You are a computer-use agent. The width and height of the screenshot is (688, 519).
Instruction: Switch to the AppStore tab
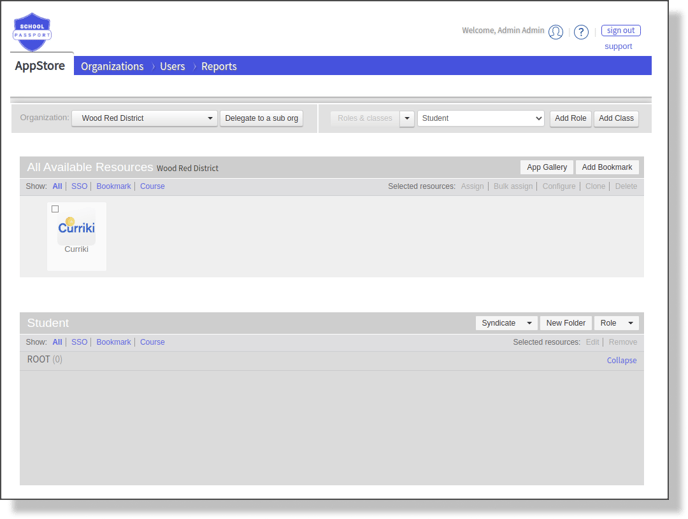[x=40, y=66]
